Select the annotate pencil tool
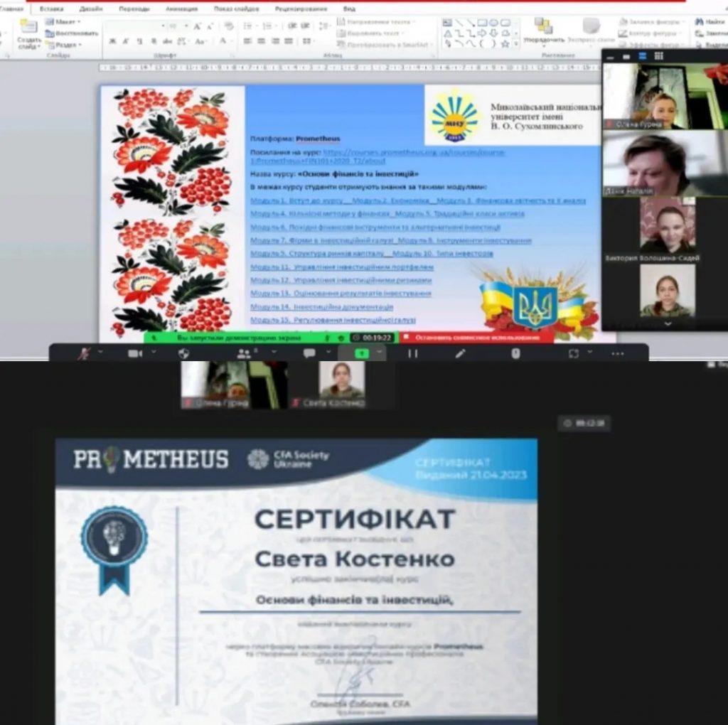Screen dimensions: 728x725 coord(460,353)
